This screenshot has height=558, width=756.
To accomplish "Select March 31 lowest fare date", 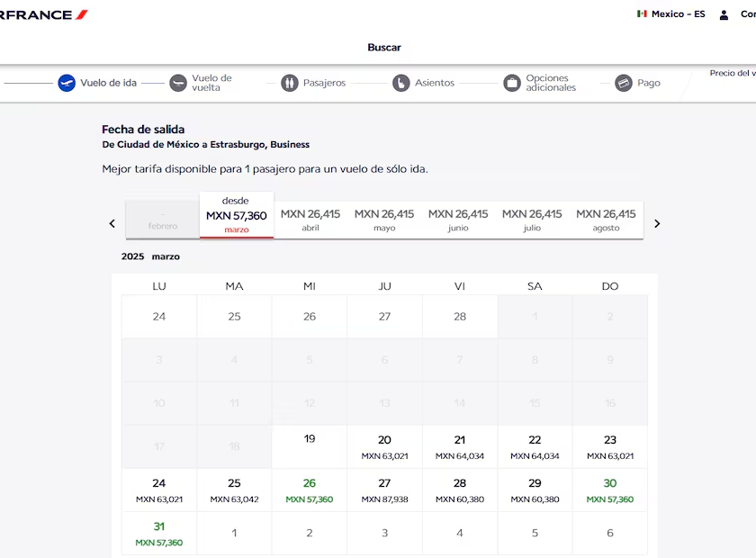I will click(159, 534).
